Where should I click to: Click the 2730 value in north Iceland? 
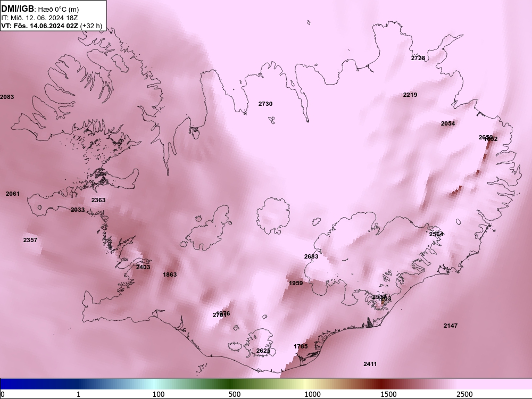(x=265, y=104)
